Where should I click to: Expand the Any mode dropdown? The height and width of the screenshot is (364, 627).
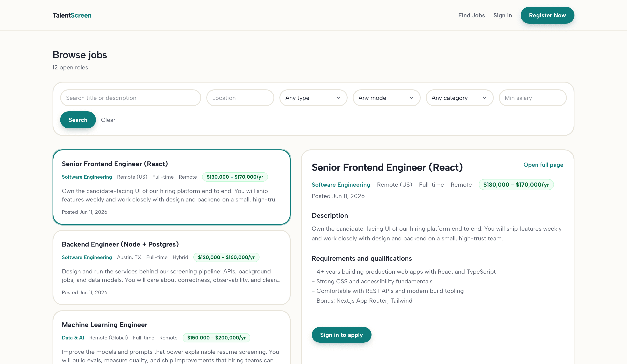386,98
